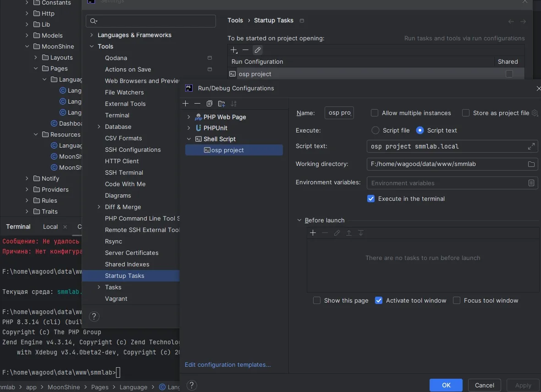Cancel the Run/Debug Configurations dialog
This screenshot has width=541, height=392.
click(485, 385)
